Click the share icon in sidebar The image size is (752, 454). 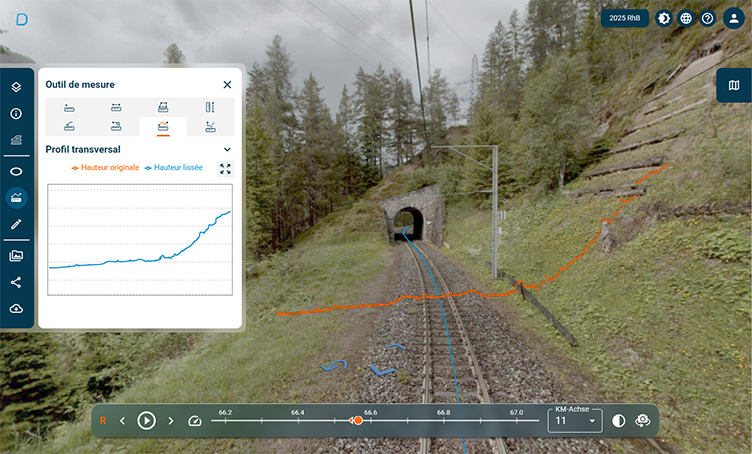click(16, 282)
